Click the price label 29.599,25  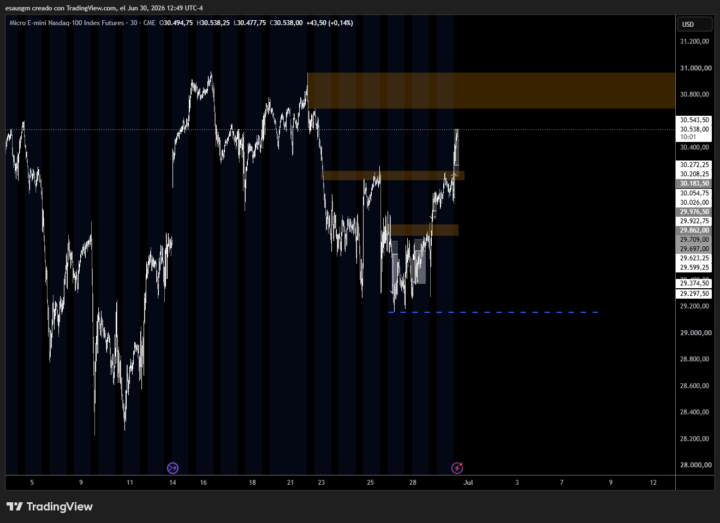[694, 267]
